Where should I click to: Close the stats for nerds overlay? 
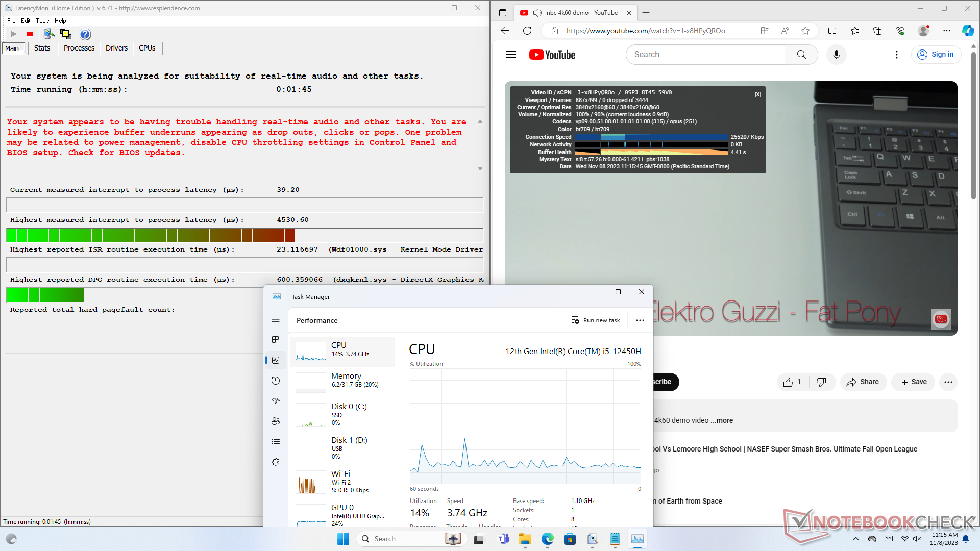(x=758, y=94)
